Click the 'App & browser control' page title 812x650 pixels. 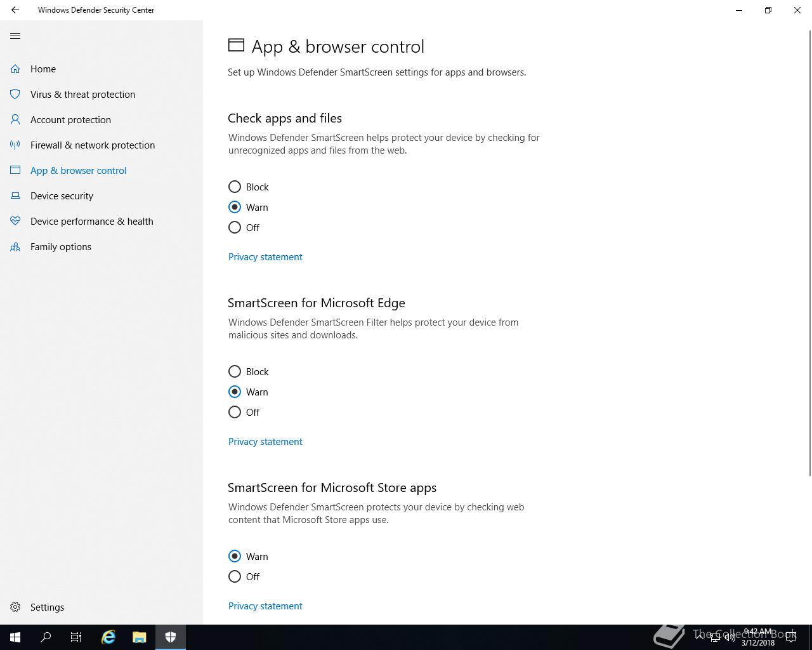(x=338, y=46)
